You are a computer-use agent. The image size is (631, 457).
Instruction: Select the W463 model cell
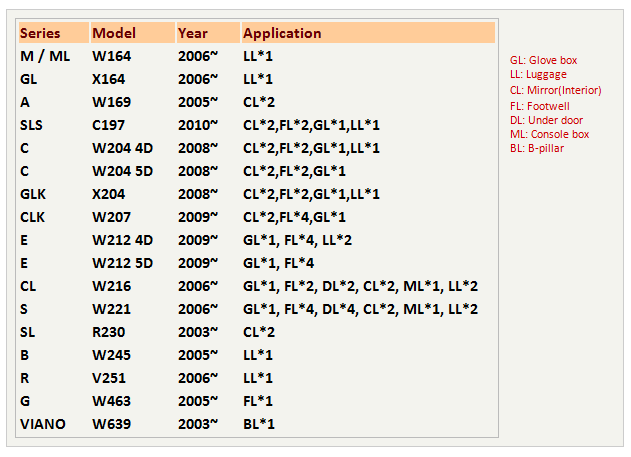coord(111,401)
